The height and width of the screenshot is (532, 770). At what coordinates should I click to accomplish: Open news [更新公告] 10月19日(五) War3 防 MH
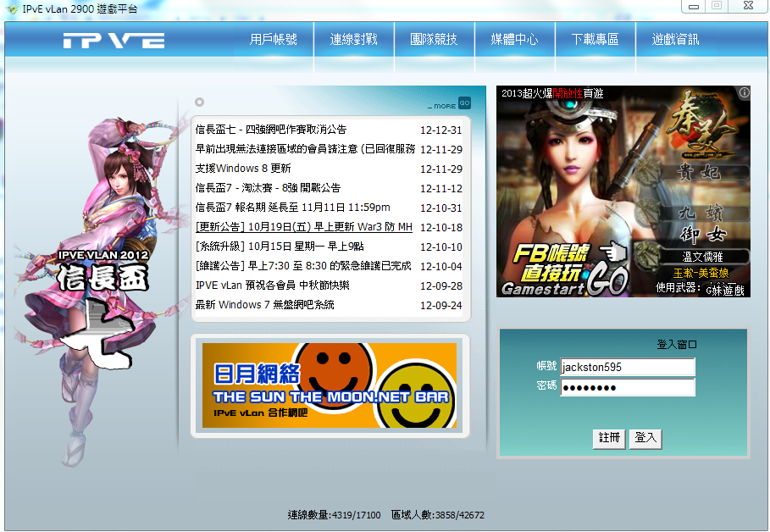(304, 227)
